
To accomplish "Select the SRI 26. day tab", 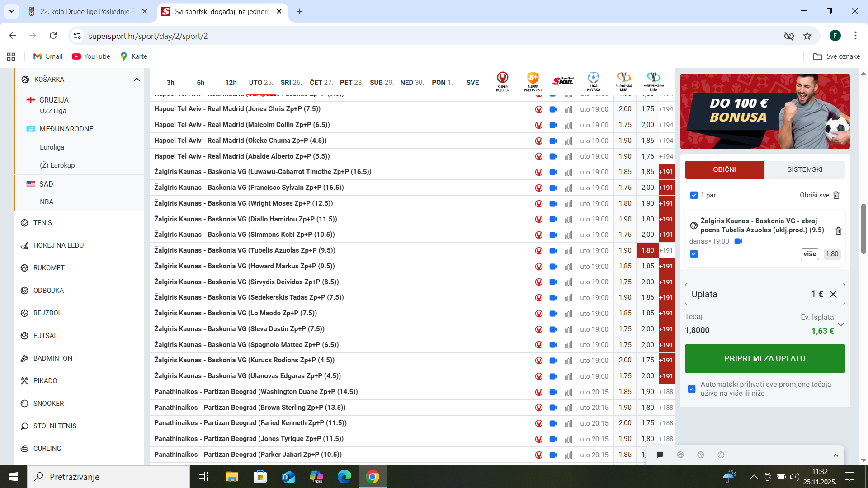I will coord(291,83).
